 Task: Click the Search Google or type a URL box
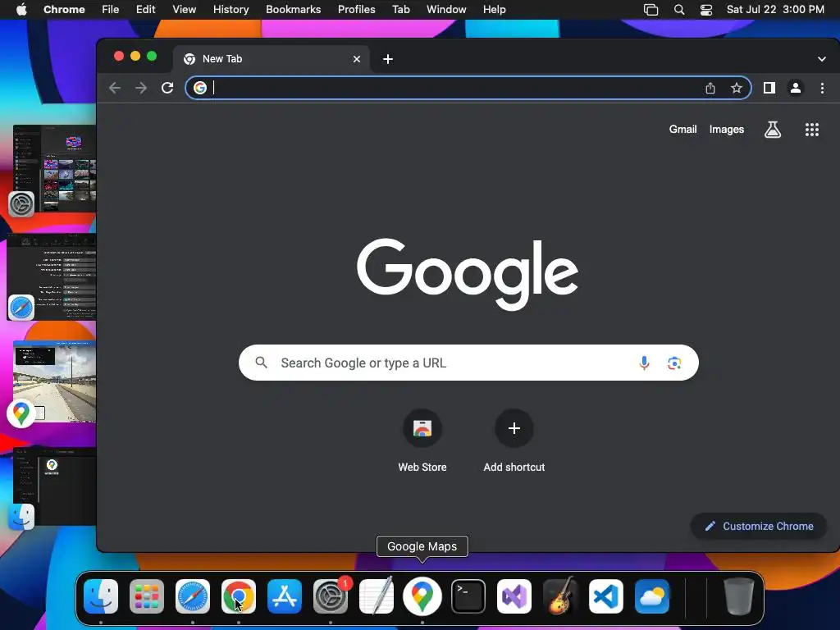coord(468,363)
